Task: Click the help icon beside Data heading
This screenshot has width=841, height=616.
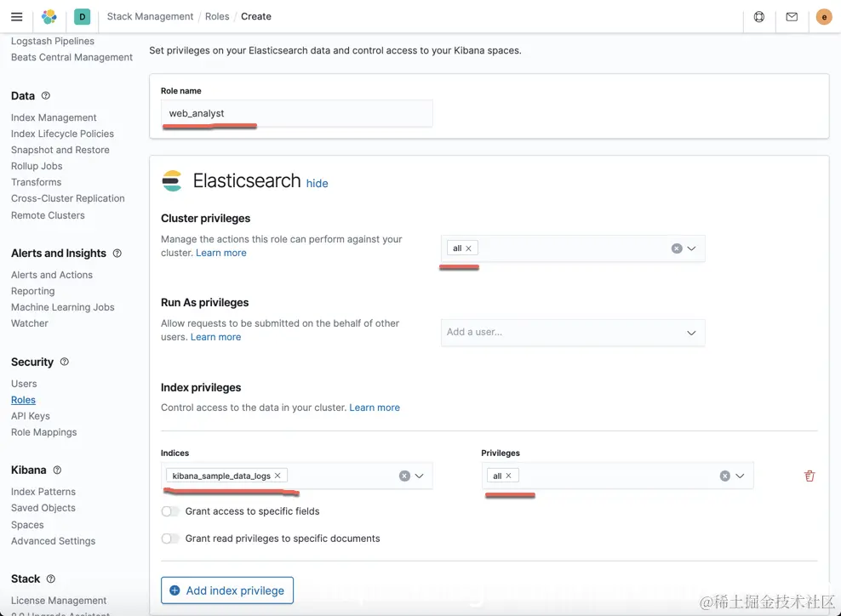Action: [46, 95]
